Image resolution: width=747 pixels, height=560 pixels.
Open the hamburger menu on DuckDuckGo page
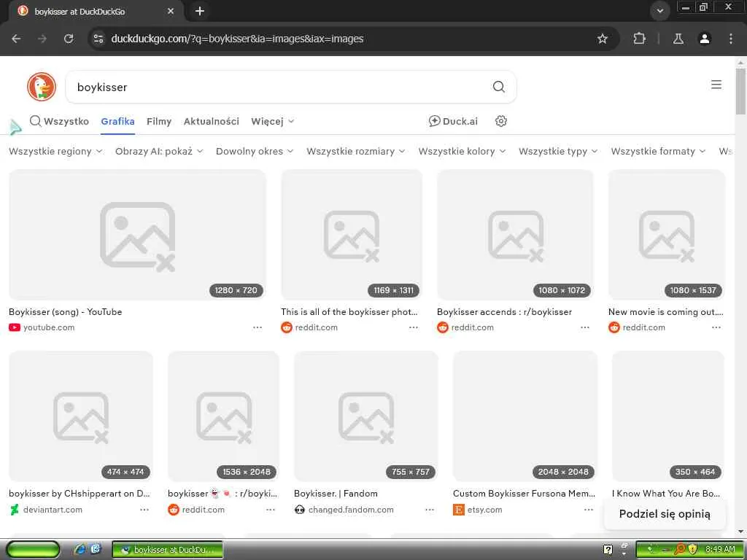coord(716,85)
